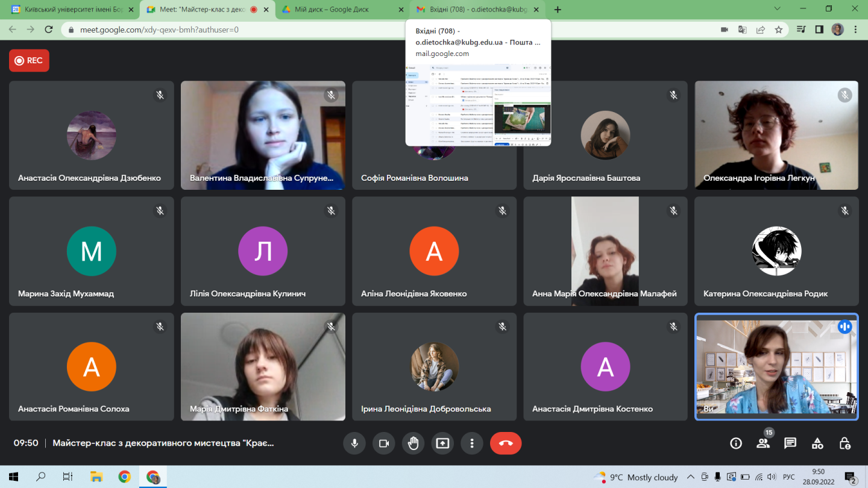Click the teal М avatar of Марина Захід Мухаммад
This screenshot has width=868, height=488.
click(x=92, y=251)
